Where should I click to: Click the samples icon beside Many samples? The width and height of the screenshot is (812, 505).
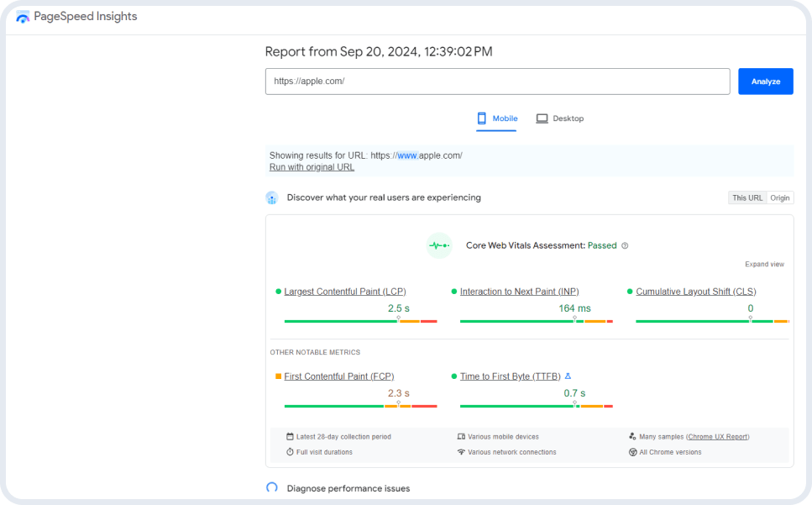pyautogui.click(x=632, y=437)
